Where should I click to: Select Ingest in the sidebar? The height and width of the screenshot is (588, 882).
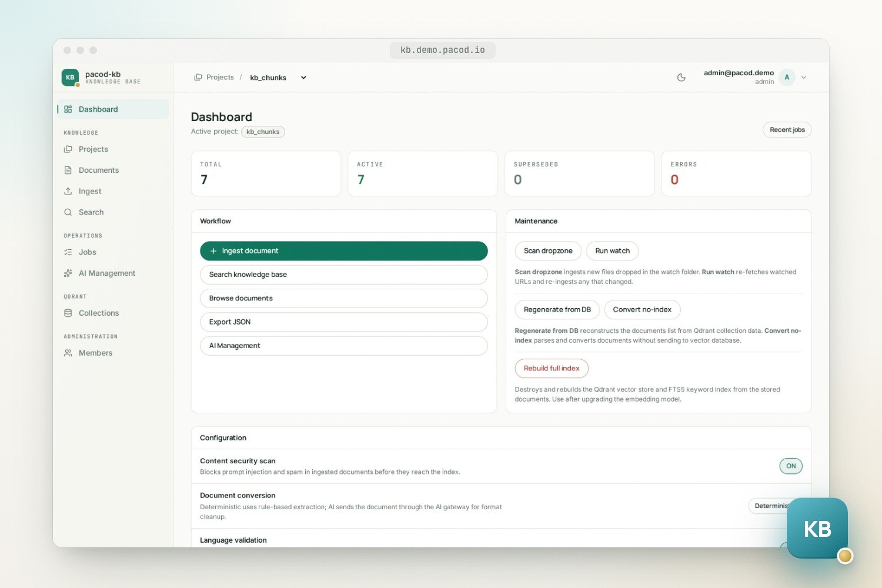point(112,191)
